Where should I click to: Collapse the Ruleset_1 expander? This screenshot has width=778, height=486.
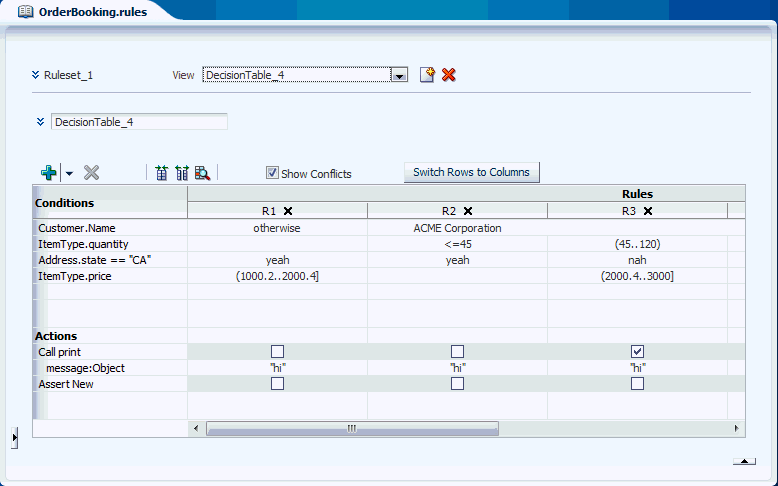pos(35,75)
